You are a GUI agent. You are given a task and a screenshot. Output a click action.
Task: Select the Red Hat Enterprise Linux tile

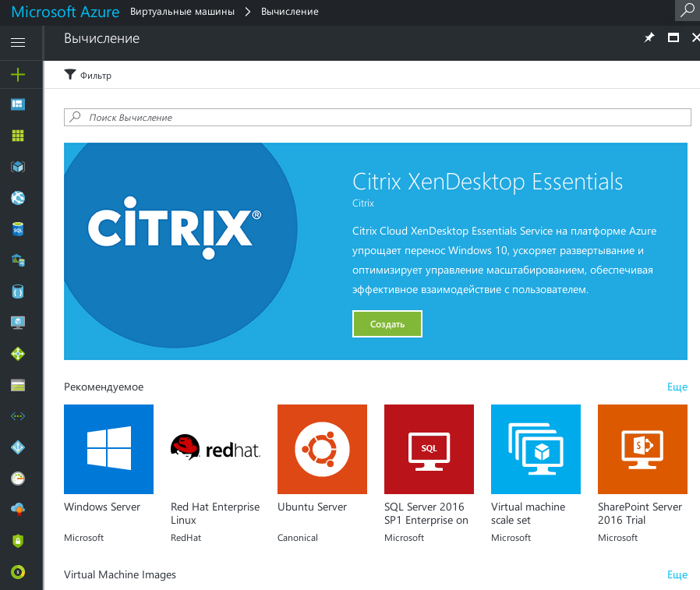pyautogui.click(x=215, y=449)
